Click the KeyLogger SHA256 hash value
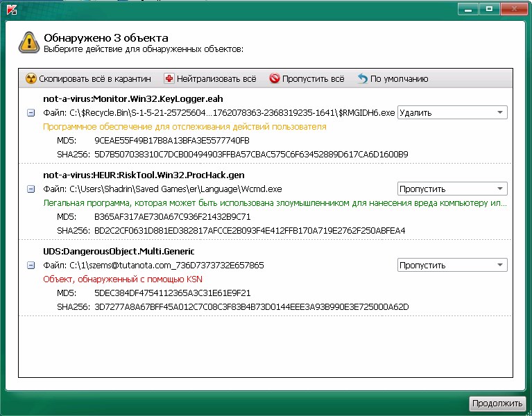The height and width of the screenshot is (416, 532). pyautogui.click(x=251, y=153)
